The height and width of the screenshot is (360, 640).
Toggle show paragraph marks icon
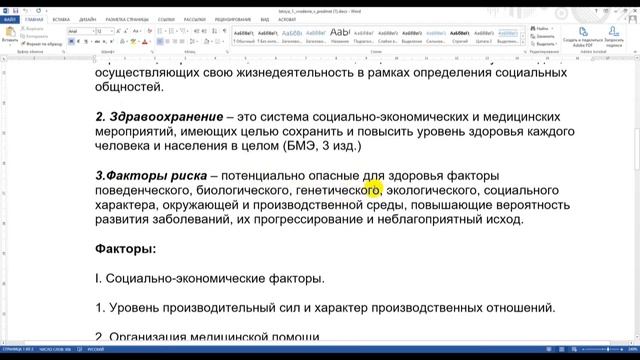tap(224, 31)
